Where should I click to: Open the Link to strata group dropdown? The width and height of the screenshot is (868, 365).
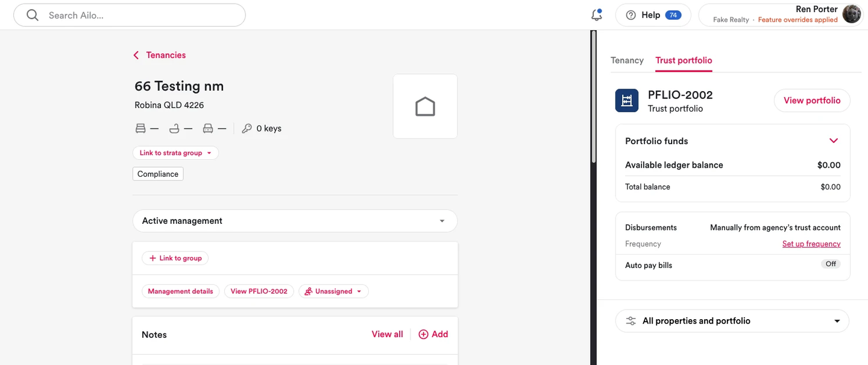click(x=175, y=153)
